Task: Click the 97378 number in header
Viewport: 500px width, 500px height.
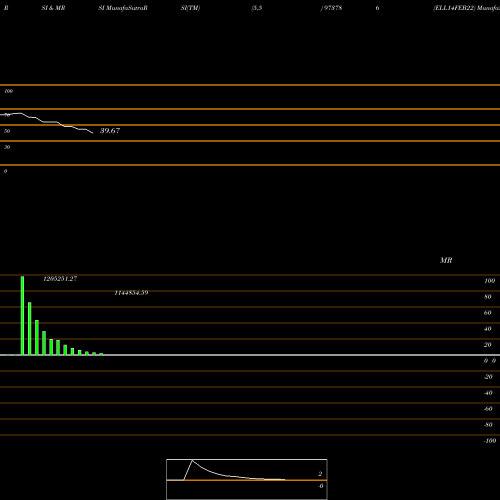Action: click(x=332, y=8)
